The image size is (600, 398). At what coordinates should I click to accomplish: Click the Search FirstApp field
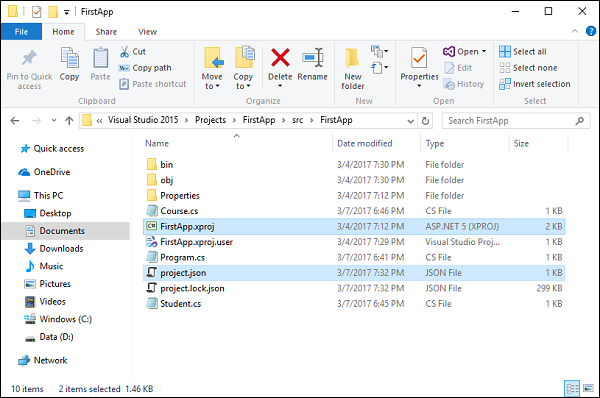[515, 121]
